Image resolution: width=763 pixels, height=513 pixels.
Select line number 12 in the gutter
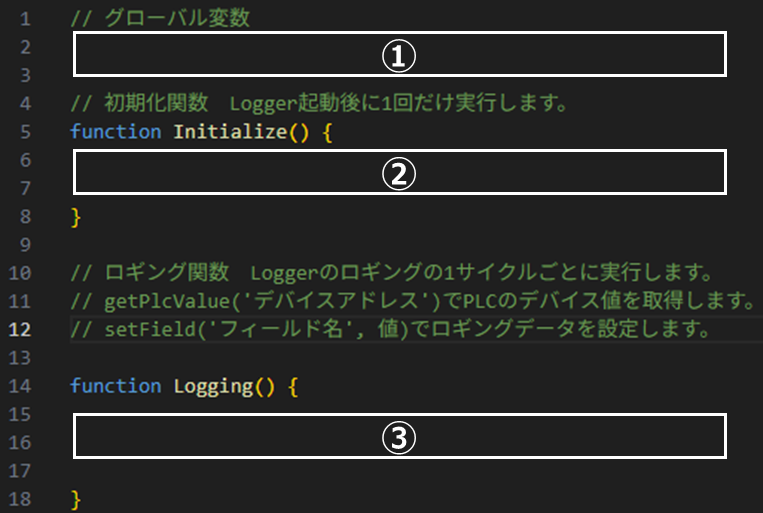pos(24,329)
